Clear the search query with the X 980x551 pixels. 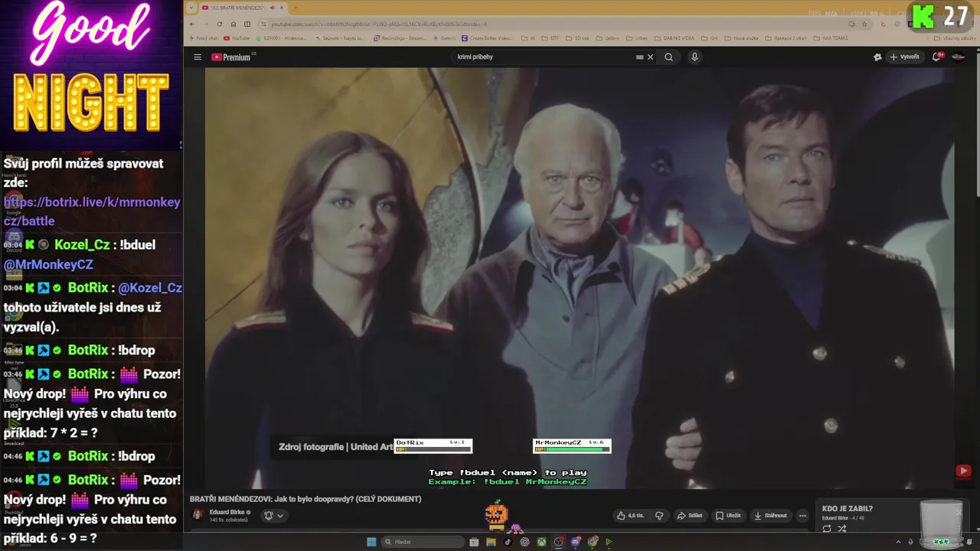[651, 57]
